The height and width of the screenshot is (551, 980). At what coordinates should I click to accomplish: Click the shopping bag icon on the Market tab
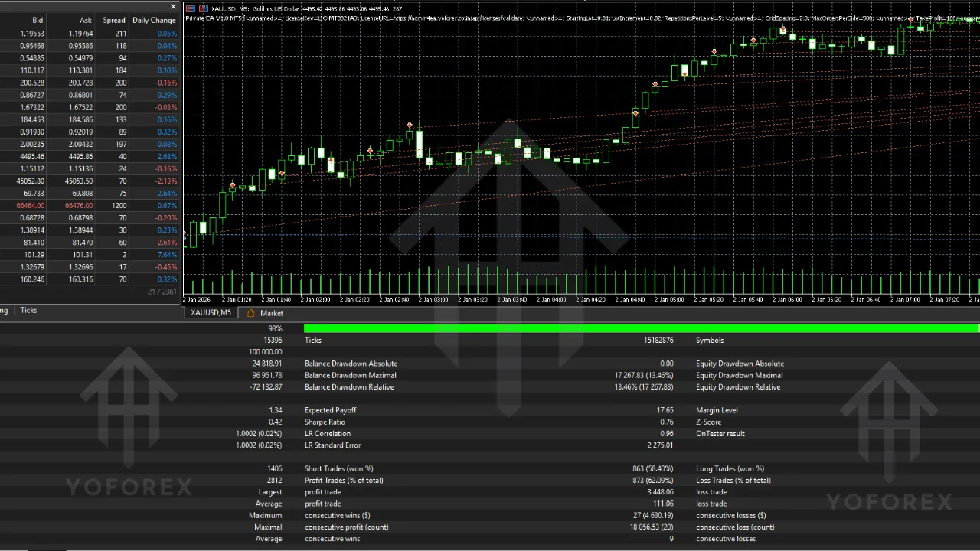pyautogui.click(x=250, y=313)
